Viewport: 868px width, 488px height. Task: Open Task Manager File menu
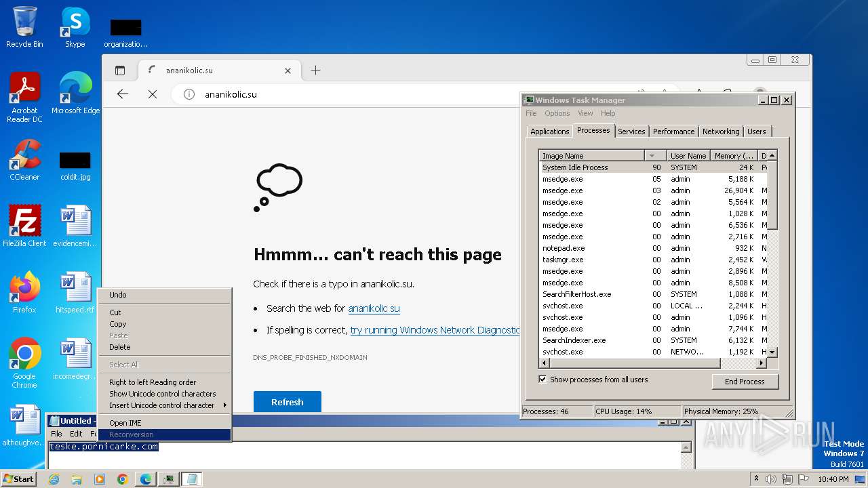531,113
